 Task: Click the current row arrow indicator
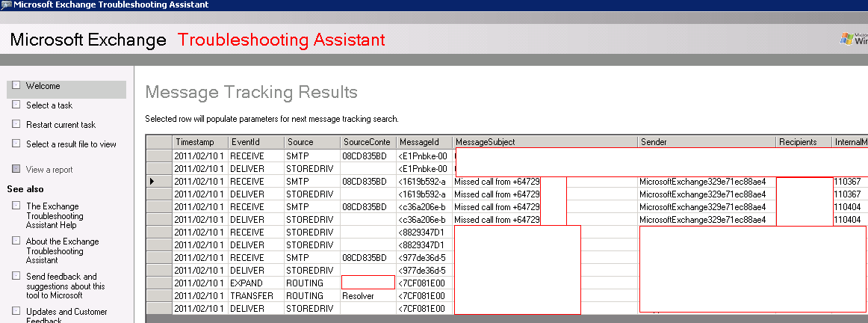click(152, 181)
